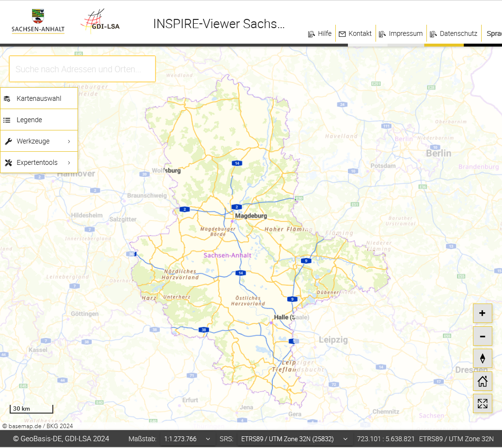Open the SRS coordinate system dropdown
Screen dimensions: 502x448
(x=295, y=439)
